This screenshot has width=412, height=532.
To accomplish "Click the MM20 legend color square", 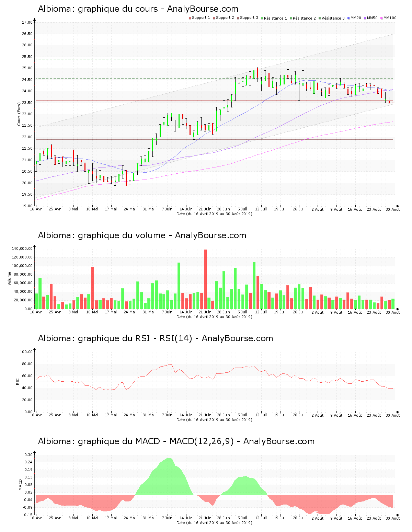I will (348, 18).
